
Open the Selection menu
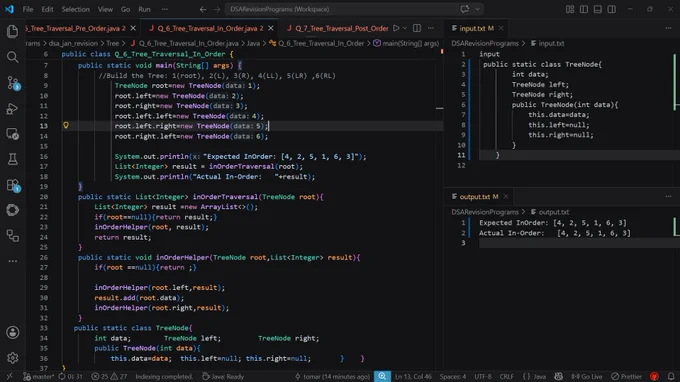coord(75,9)
